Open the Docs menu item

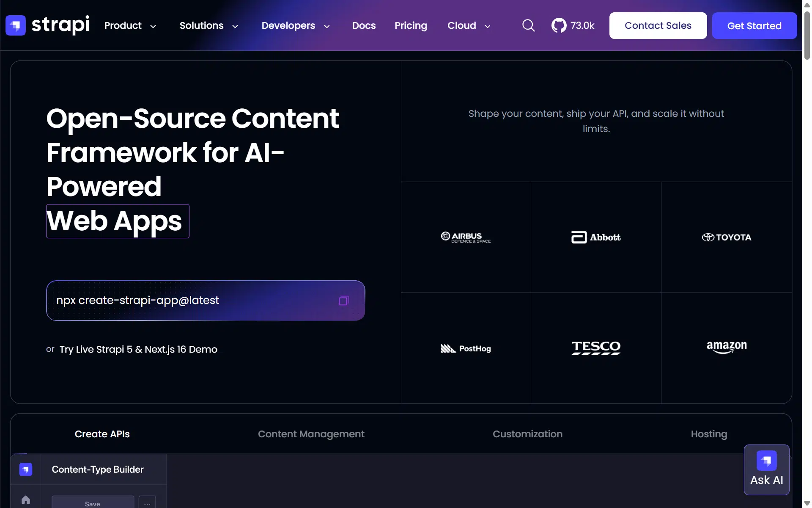point(364,25)
